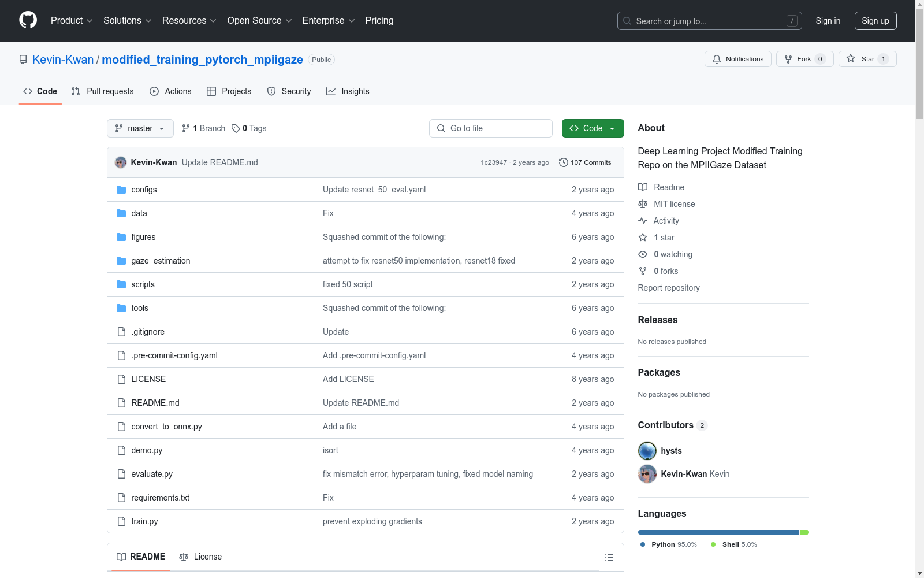Click the Kevin-Kwan commit author avatar
This screenshot has width=924, height=578.
click(121, 162)
